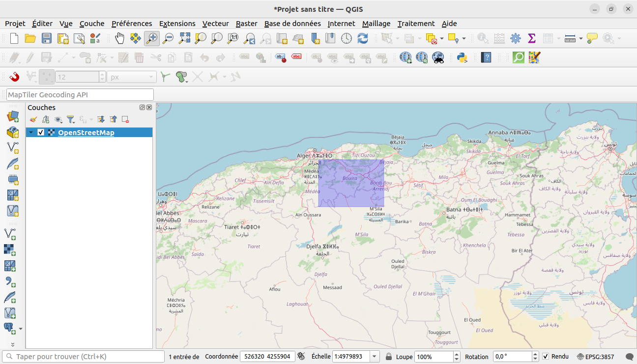This screenshot has height=364, width=637.
Task: Toggle extents display icon beside Coordonnée field
Action: (x=301, y=357)
